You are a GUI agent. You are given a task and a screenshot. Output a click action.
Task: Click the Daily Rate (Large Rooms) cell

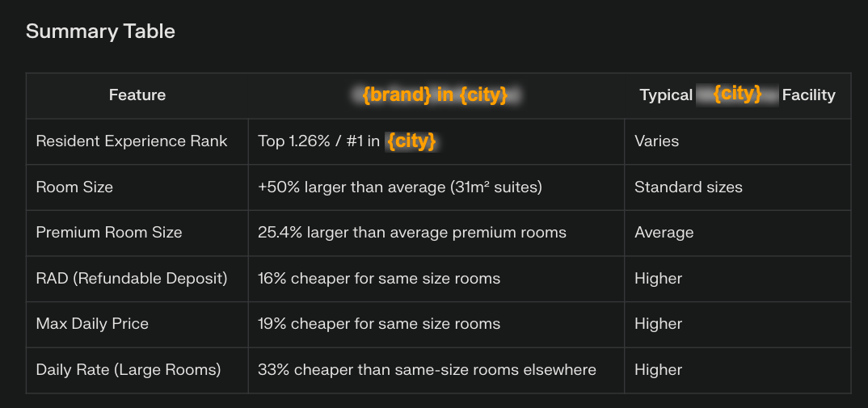tap(128, 370)
